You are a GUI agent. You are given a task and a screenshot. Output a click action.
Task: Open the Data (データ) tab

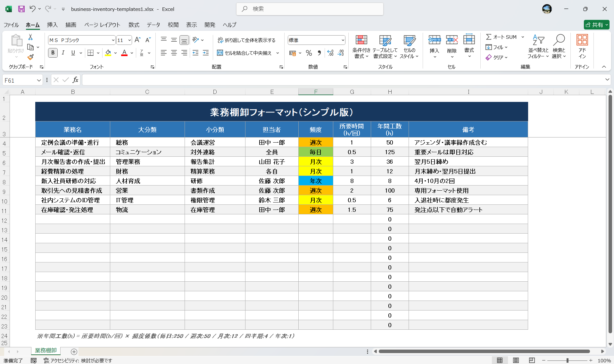[153, 25]
